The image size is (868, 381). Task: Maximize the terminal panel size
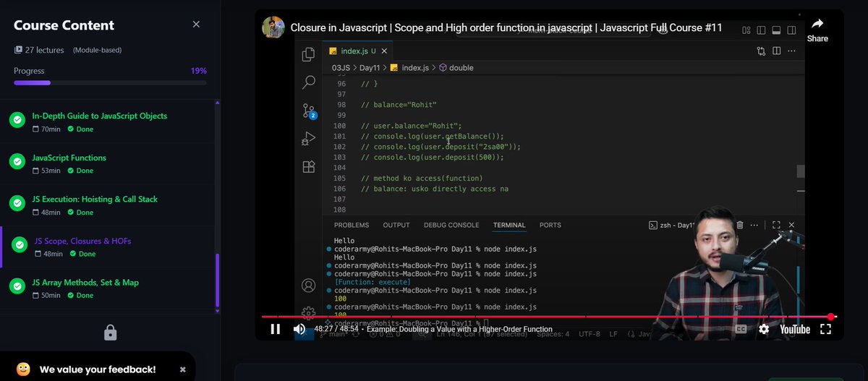(x=776, y=225)
